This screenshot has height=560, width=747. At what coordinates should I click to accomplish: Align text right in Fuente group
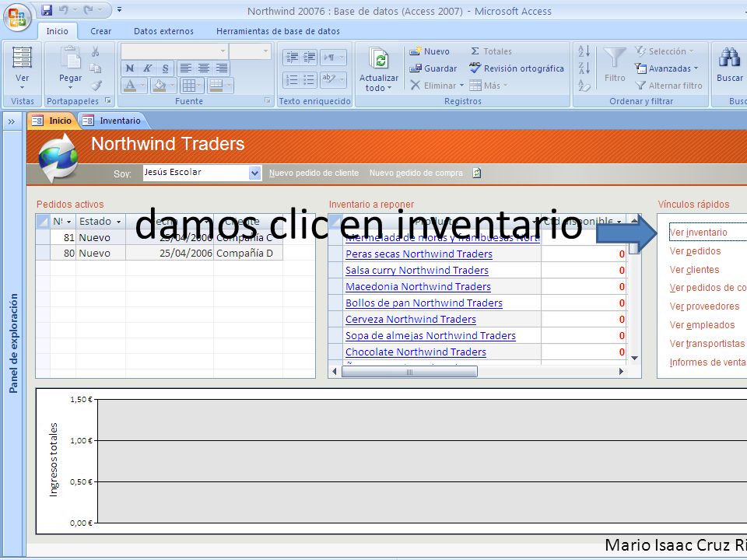(x=222, y=68)
